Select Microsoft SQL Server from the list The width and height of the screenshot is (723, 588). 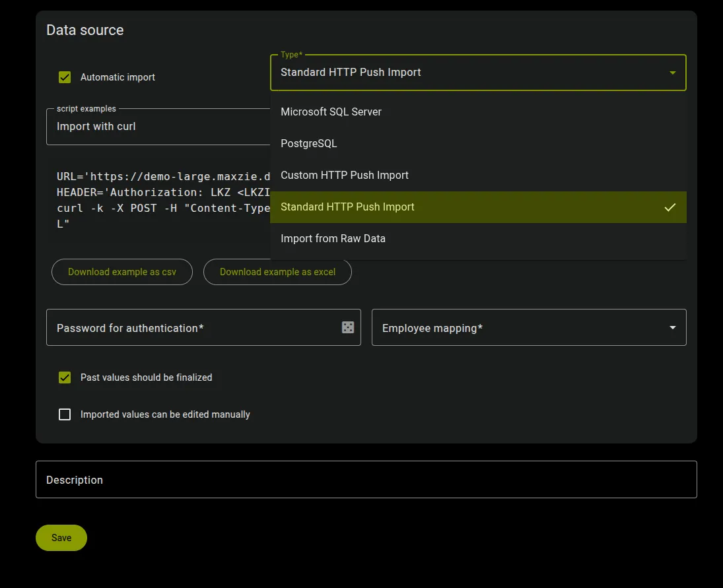point(331,112)
